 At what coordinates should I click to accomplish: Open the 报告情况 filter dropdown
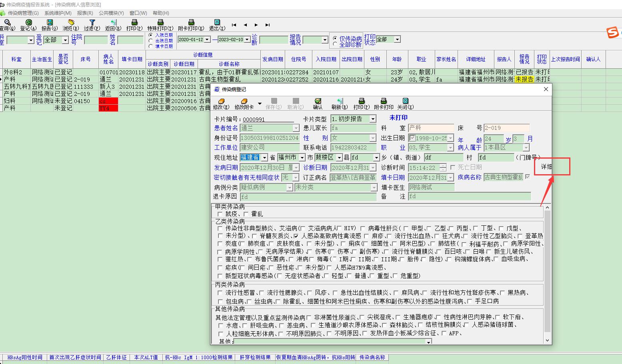coord(325,40)
